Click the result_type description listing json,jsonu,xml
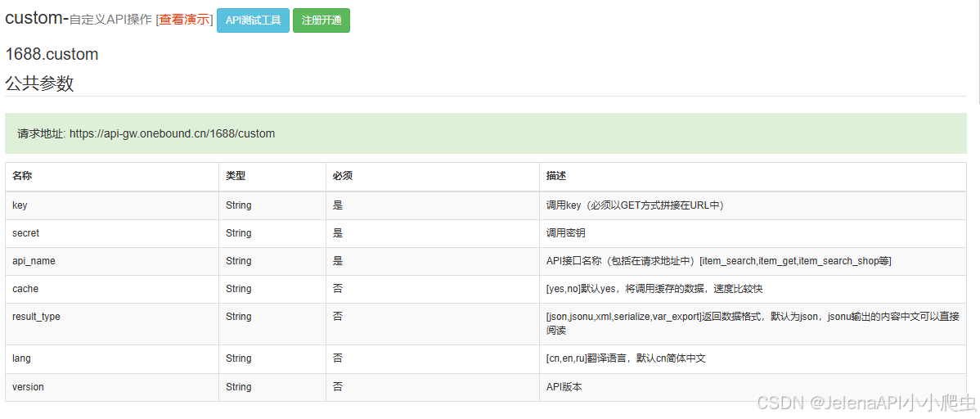 [753, 324]
